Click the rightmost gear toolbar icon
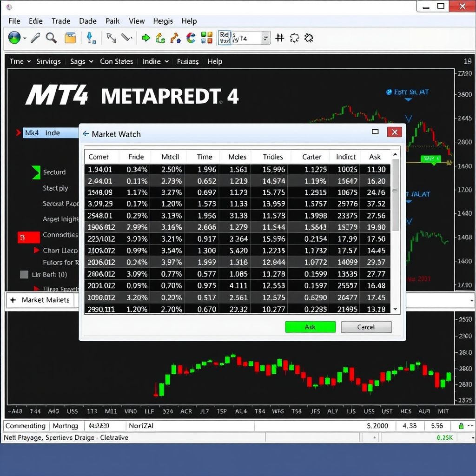This screenshot has width=476, height=476. tap(309, 38)
